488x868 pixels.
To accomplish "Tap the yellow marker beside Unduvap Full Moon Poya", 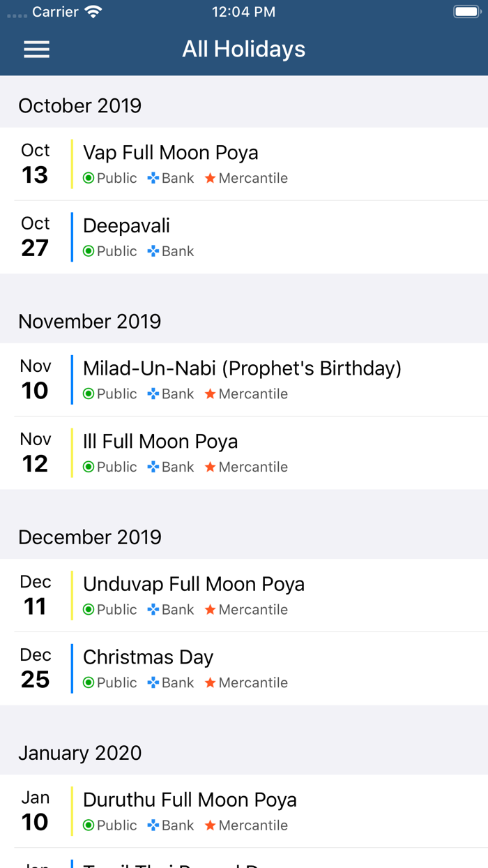I will (x=71, y=595).
